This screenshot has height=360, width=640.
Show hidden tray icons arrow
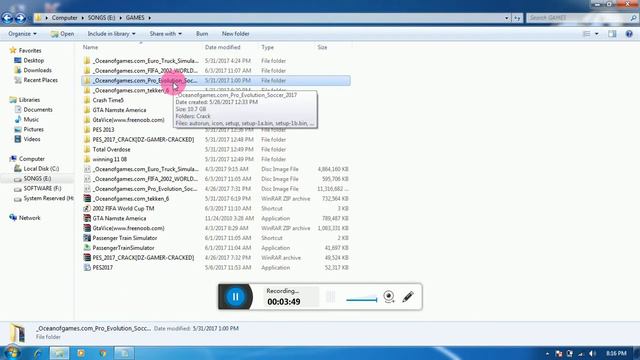click(x=547, y=353)
